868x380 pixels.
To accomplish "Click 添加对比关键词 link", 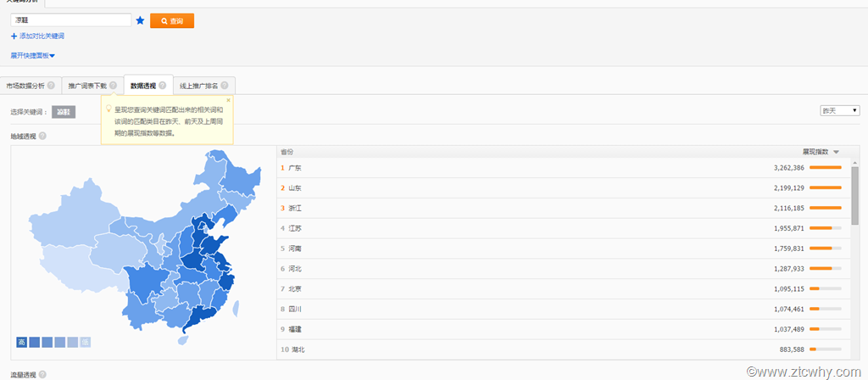I will click(38, 36).
